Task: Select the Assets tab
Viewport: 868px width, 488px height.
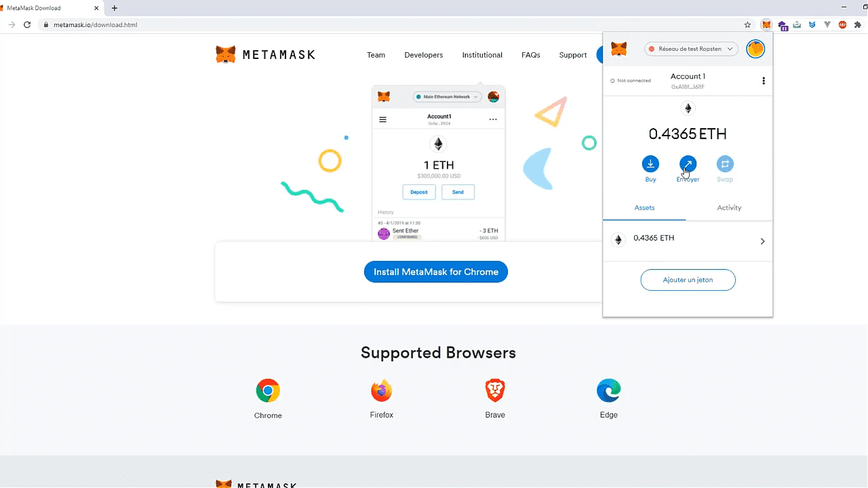Action: coord(644,207)
